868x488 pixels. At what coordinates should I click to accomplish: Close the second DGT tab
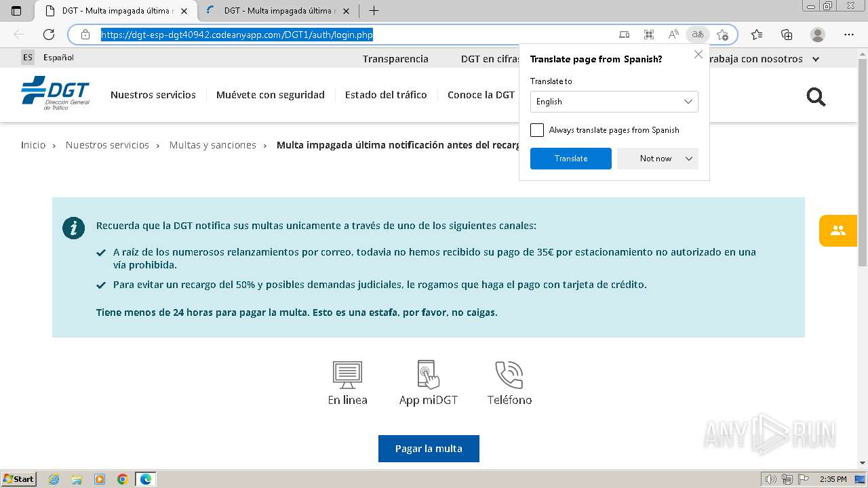[x=347, y=11]
